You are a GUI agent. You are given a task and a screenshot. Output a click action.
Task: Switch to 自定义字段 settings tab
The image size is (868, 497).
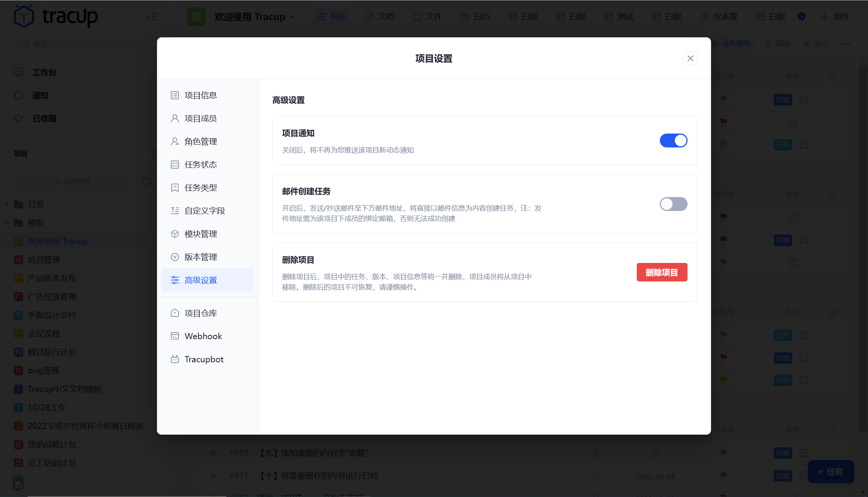(205, 211)
